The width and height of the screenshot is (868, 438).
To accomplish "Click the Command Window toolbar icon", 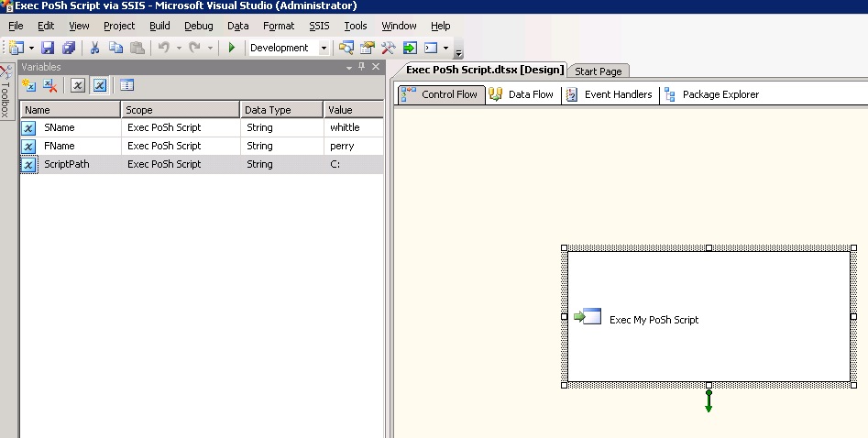I will [431, 49].
